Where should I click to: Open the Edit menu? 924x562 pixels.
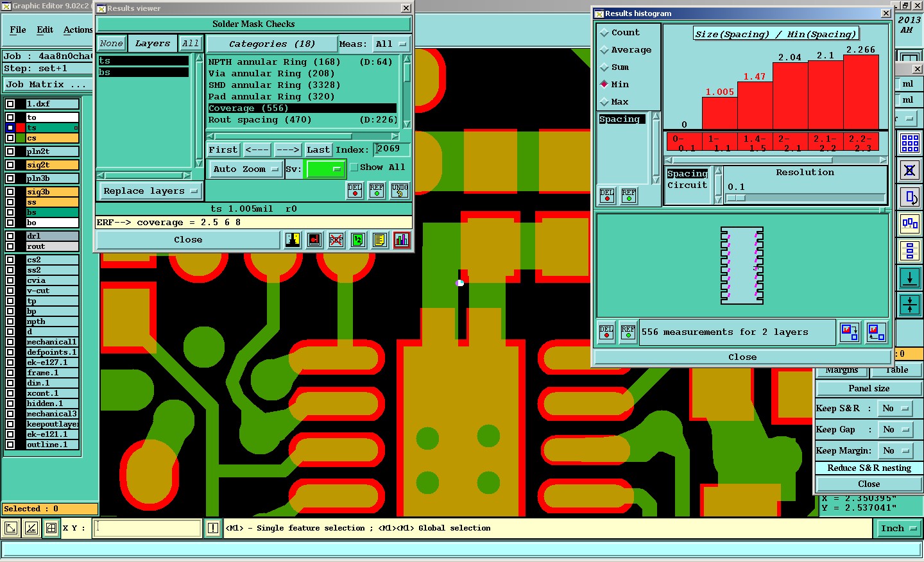pos(45,30)
